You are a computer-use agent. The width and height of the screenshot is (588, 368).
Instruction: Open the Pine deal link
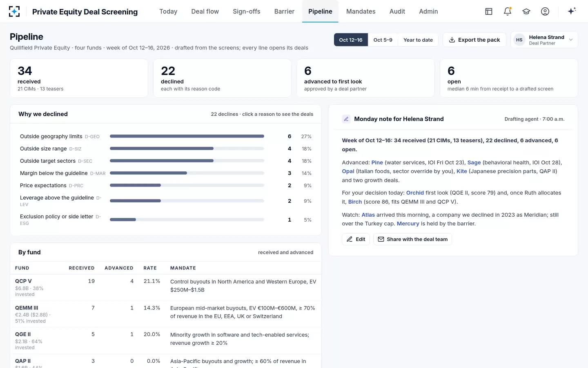pyautogui.click(x=377, y=162)
